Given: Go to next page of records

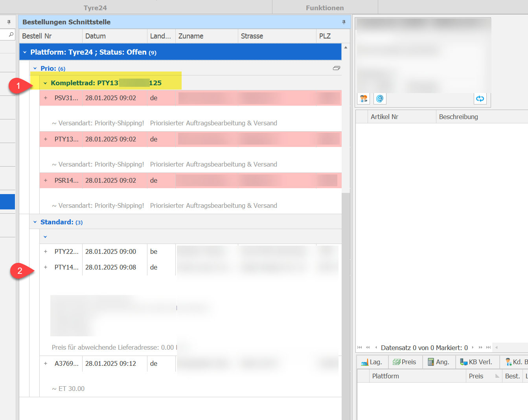Looking at the screenshot, I should pos(480,347).
